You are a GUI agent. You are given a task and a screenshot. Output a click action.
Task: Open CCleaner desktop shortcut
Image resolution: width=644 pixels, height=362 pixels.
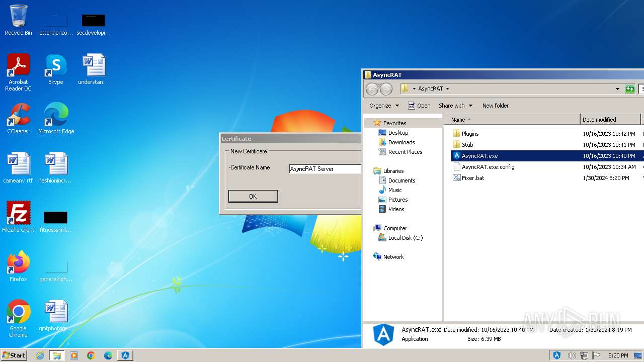18,119
